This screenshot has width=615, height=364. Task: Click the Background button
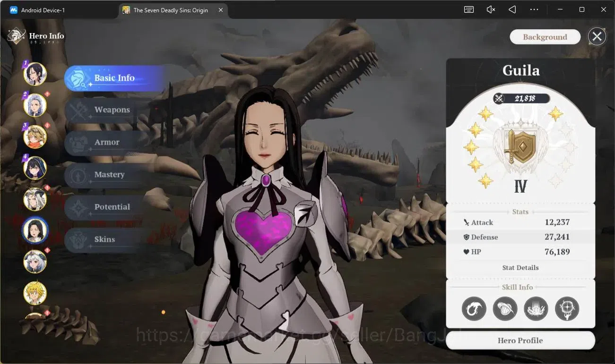click(545, 37)
